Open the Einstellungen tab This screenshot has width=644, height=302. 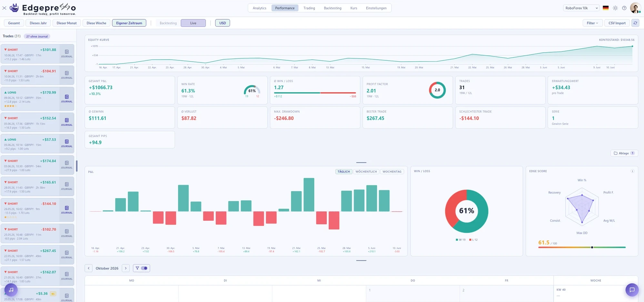376,8
